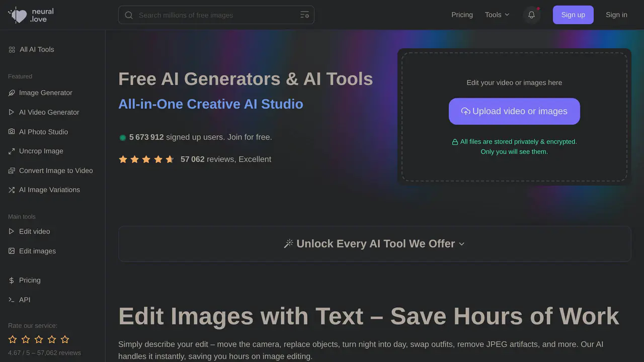Click the 57 062 reviews text
Image resolution: width=644 pixels, height=362 pixels.
click(x=226, y=159)
